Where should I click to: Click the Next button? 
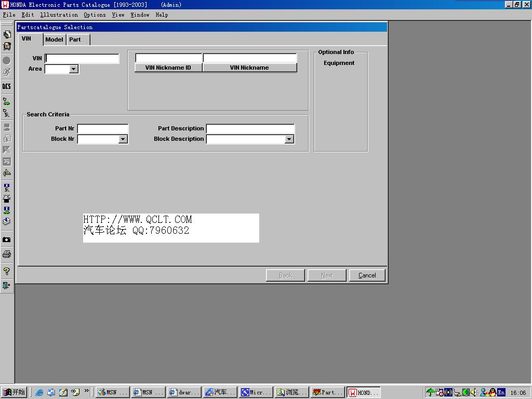click(327, 275)
